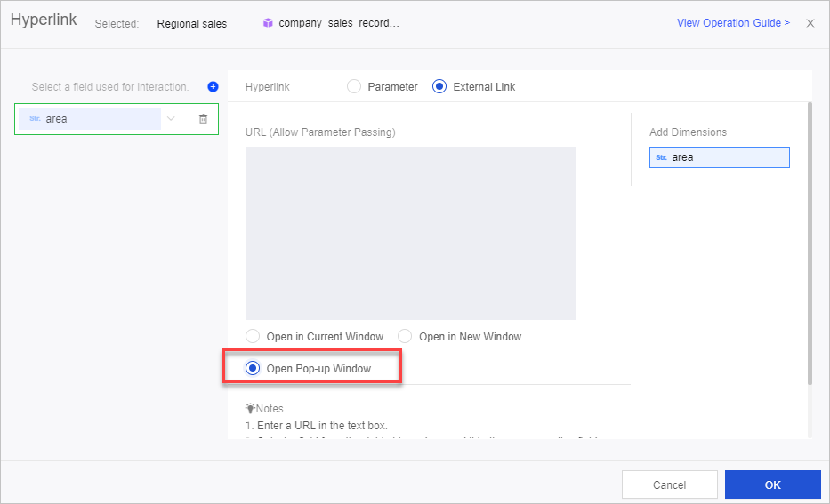Close the Hyperlink dialog
Viewport: 830px width, 504px height.
coord(810,23)
